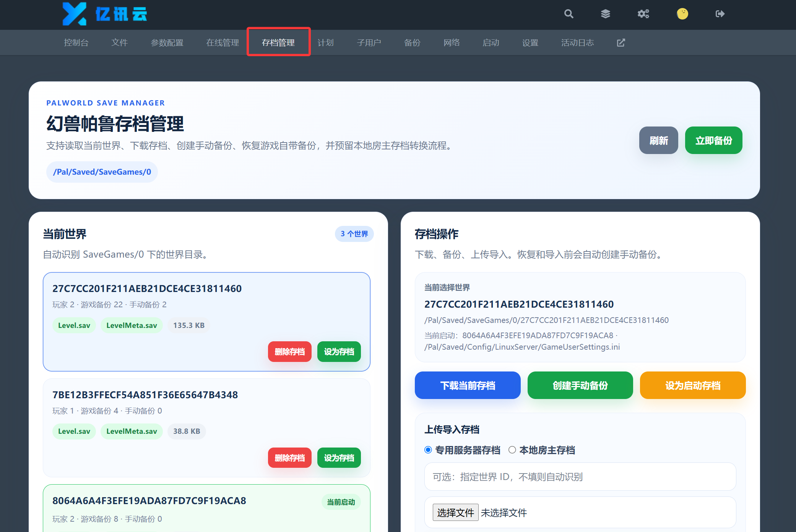This screenshot has width=796, height=532.
Task: Click Level.sav tag in the 135.3 KB world
Action: tap(74, 325)
